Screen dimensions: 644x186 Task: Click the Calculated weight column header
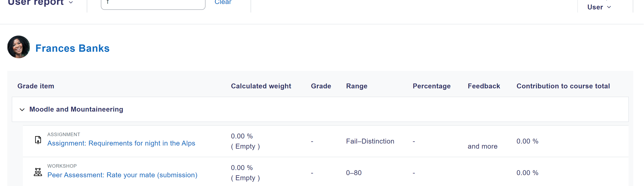(261, 86)
